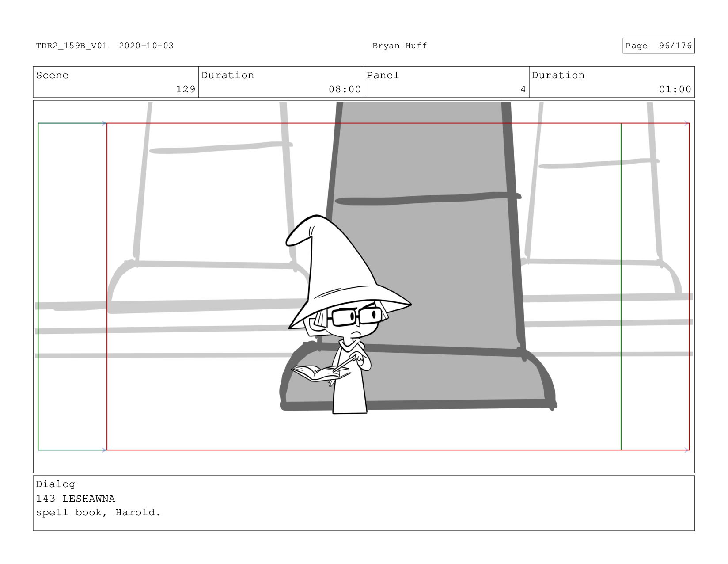728x564 pixels.
Task: Click the character's glasses
Action: (357, 316)
